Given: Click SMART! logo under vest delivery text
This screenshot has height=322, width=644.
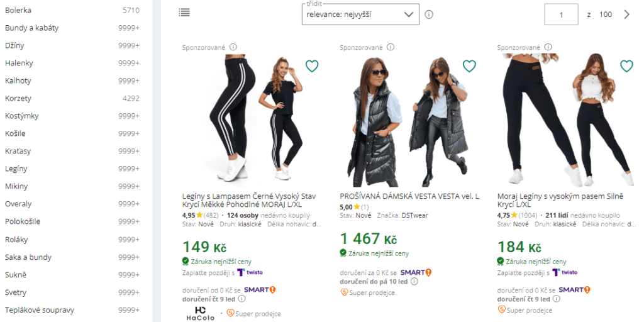Looking at the screenshot, I should point(416,272).
